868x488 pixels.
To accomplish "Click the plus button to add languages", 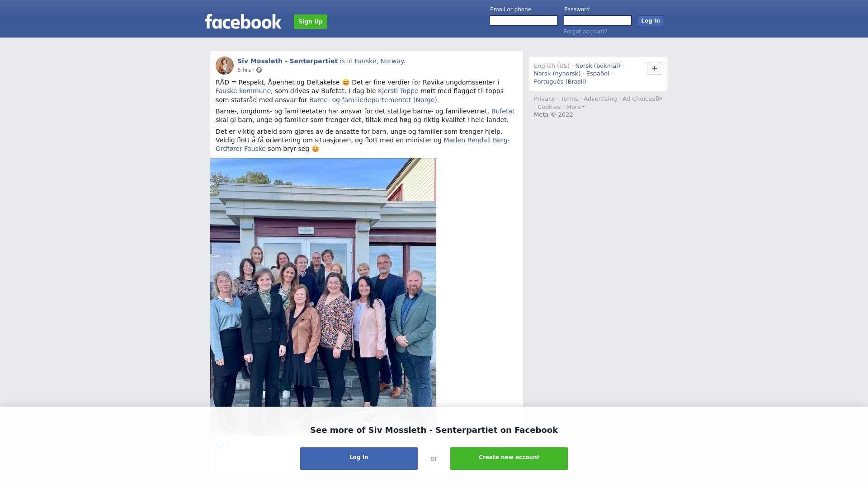I will (655, 68).
